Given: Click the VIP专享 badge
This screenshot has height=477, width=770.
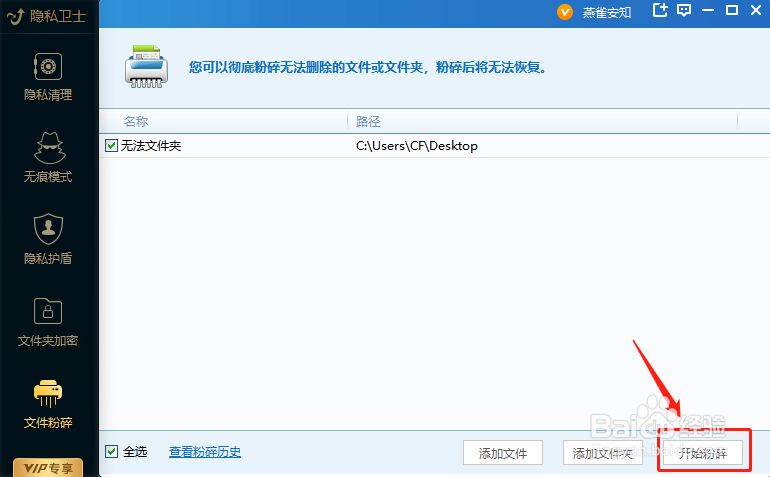Looking at the screenshot, I should click(48, 468).
